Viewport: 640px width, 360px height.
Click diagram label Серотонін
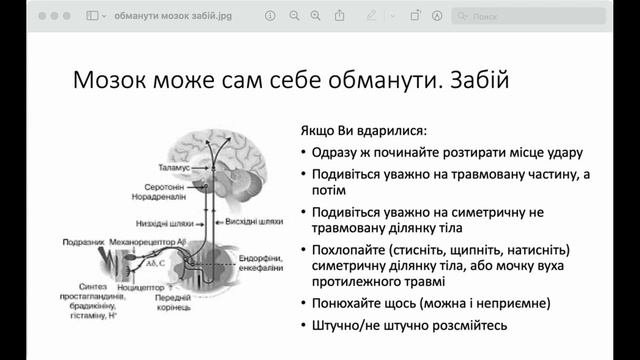164,187
